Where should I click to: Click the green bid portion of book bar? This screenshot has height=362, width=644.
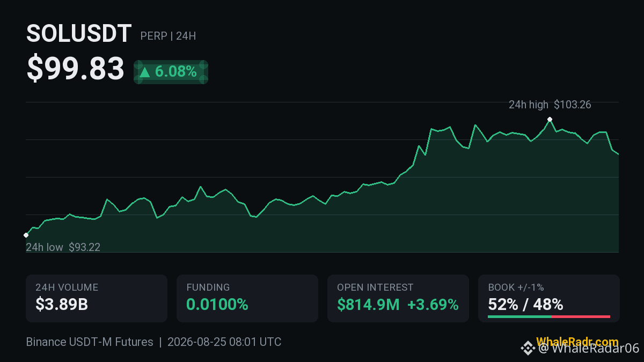point(519,316)
